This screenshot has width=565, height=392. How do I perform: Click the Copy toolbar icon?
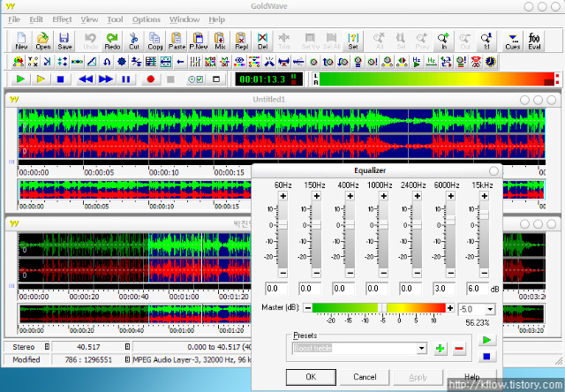pos(155,41)
